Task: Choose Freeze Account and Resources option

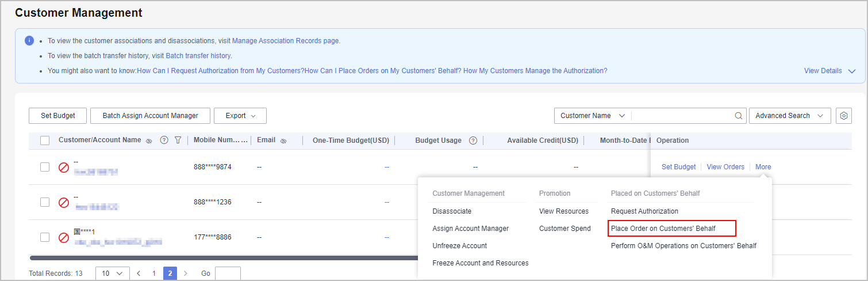Action: [x=480, y=263]
